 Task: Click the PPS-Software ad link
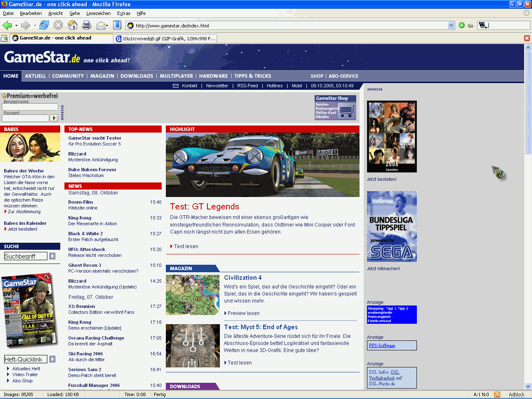coord(382,345)
